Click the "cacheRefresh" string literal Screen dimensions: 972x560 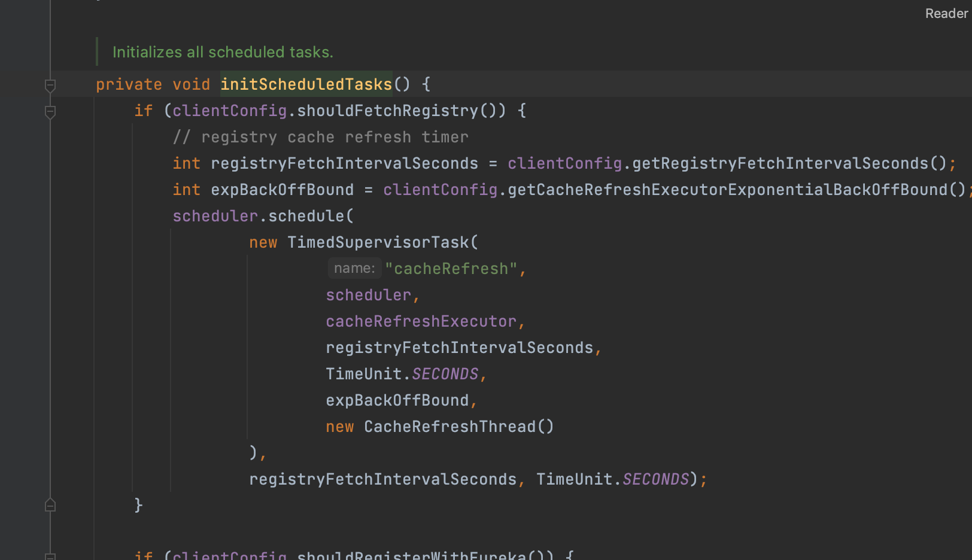coord(451,269)
